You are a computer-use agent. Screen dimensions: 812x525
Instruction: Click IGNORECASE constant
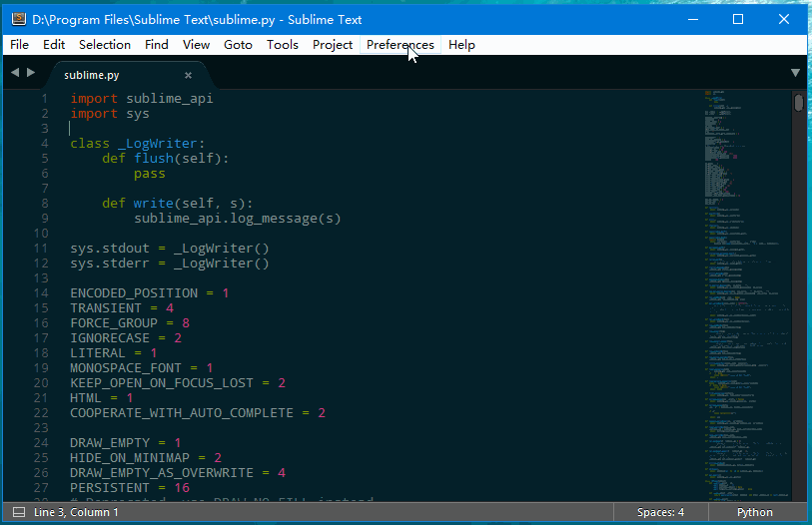[x=110, y=338]
